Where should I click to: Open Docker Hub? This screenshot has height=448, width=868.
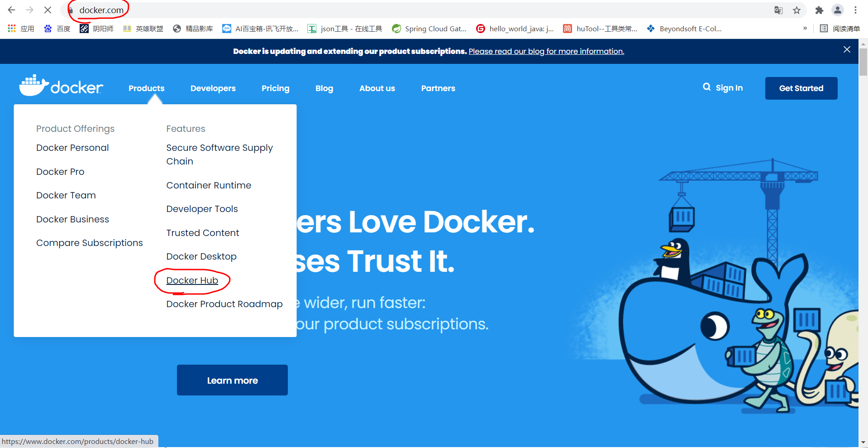[x=192, y=280]
